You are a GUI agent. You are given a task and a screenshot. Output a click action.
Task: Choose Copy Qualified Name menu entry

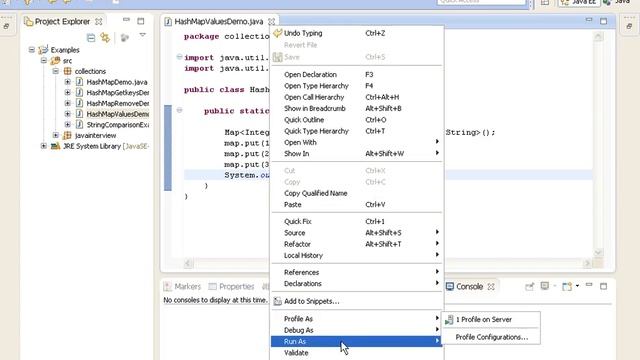(357, 193)
